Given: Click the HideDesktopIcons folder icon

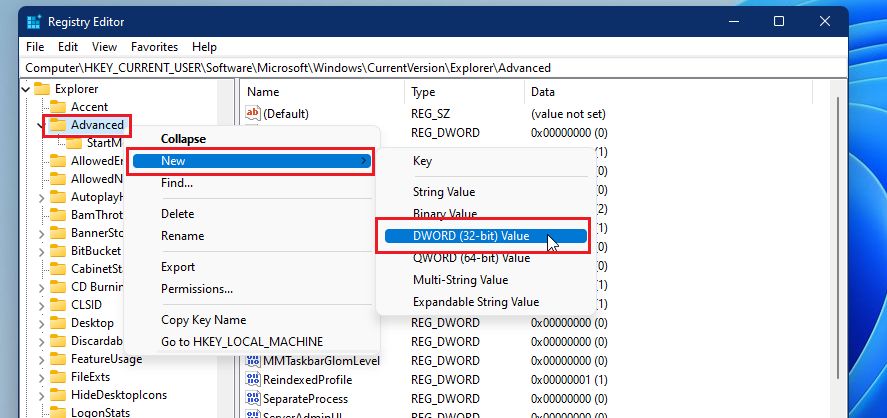Looking at the screenshot, I should 58,395.
